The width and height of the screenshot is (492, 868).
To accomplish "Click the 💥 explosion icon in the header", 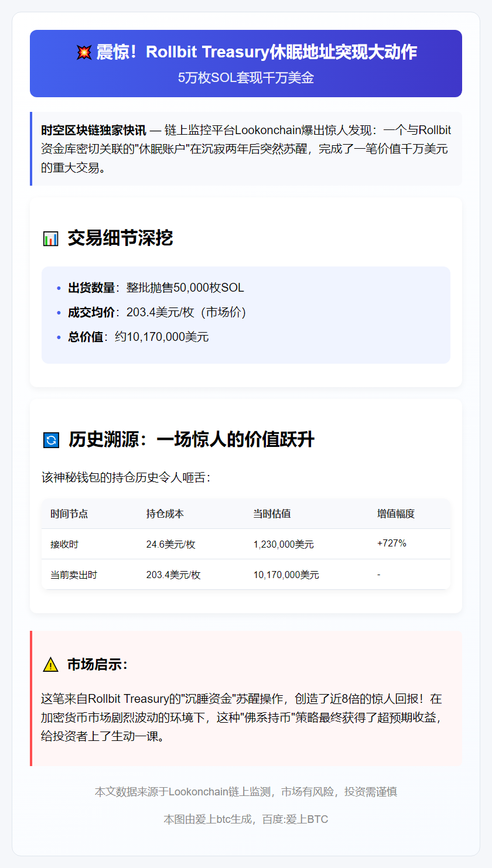I will click(85, 52).
